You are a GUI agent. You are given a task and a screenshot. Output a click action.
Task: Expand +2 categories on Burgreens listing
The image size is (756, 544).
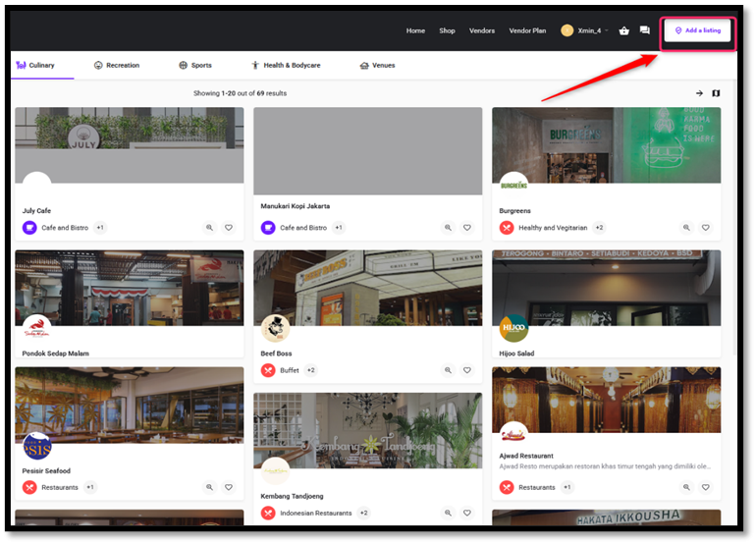(599, 228)
